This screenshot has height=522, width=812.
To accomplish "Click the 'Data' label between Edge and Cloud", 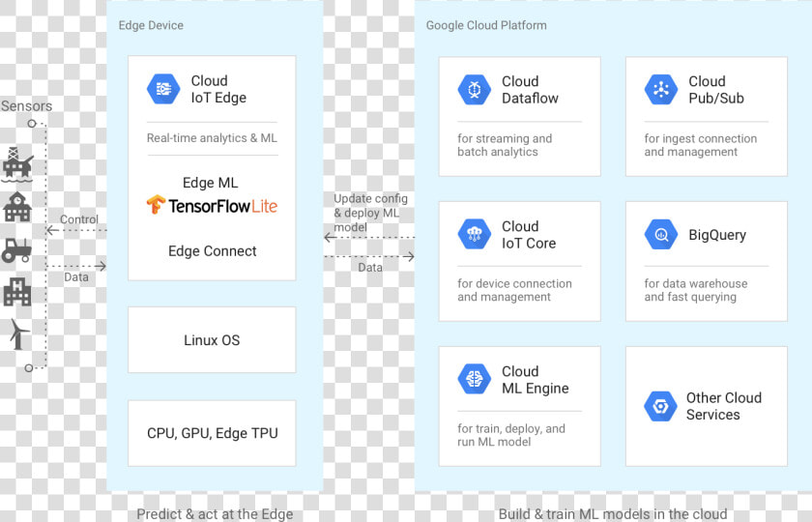I will [370, 268].
